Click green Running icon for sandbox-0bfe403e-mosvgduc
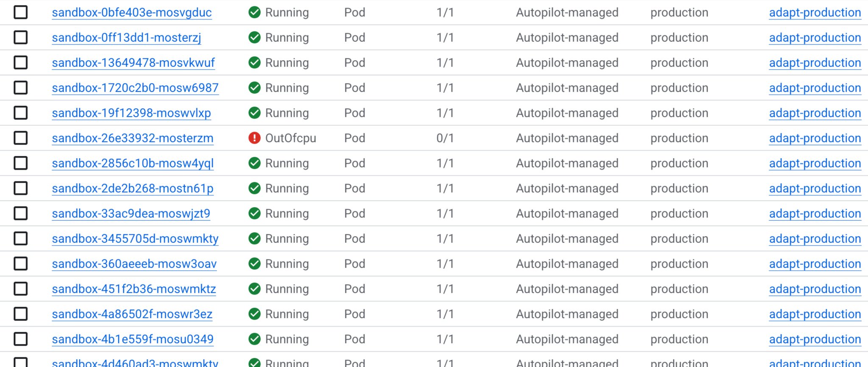 pos(254,12)
